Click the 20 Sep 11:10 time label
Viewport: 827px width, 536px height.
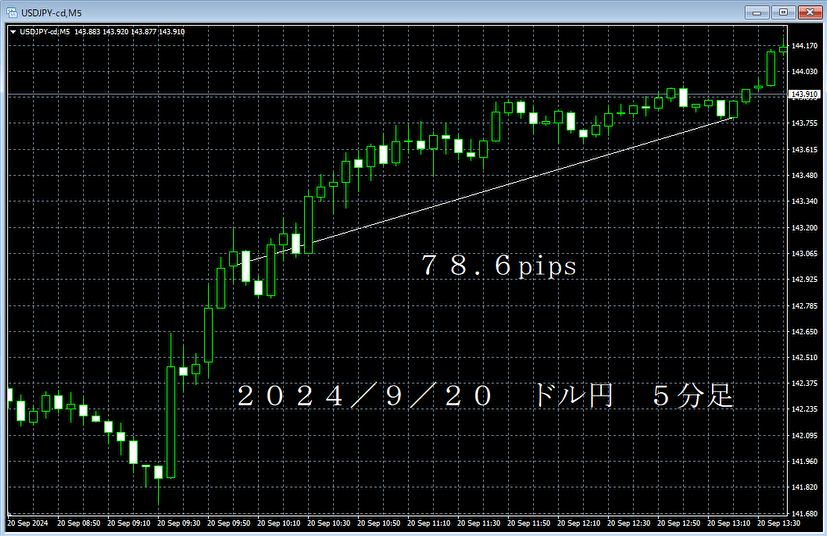click(429, 523)
